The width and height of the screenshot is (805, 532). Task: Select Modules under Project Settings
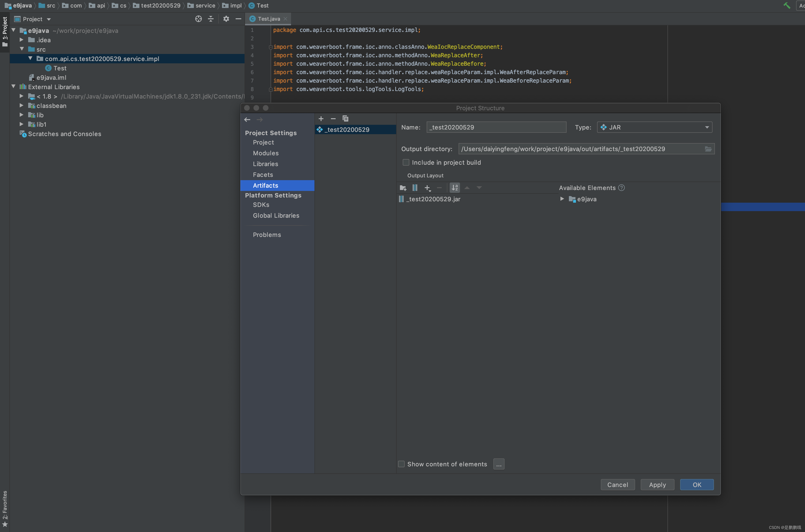[266, 153]
